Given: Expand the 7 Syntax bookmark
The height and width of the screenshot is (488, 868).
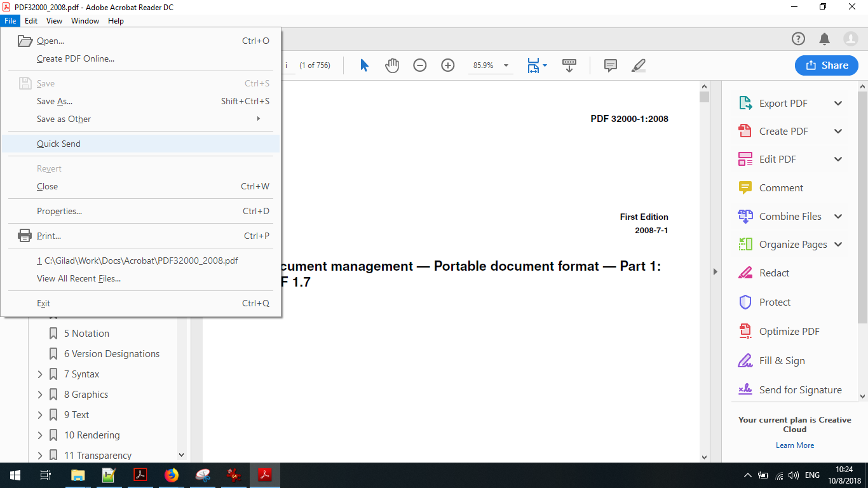Looking at the screenshot, I should coord(40,374).
